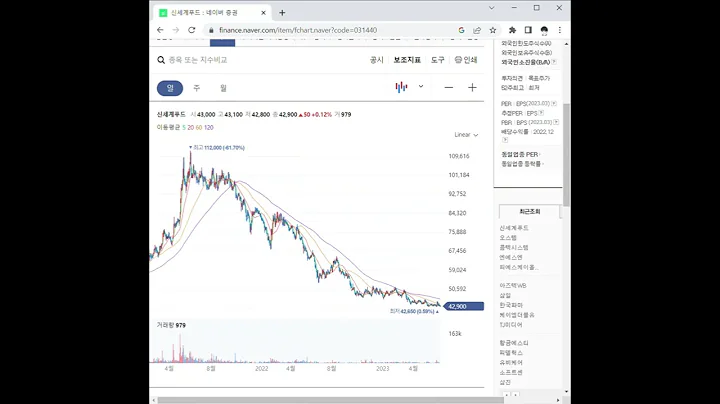This screenshot has height=404, width=720.
Task: Open the Chrome extensions puzzle icon
Action: (512, 30)
